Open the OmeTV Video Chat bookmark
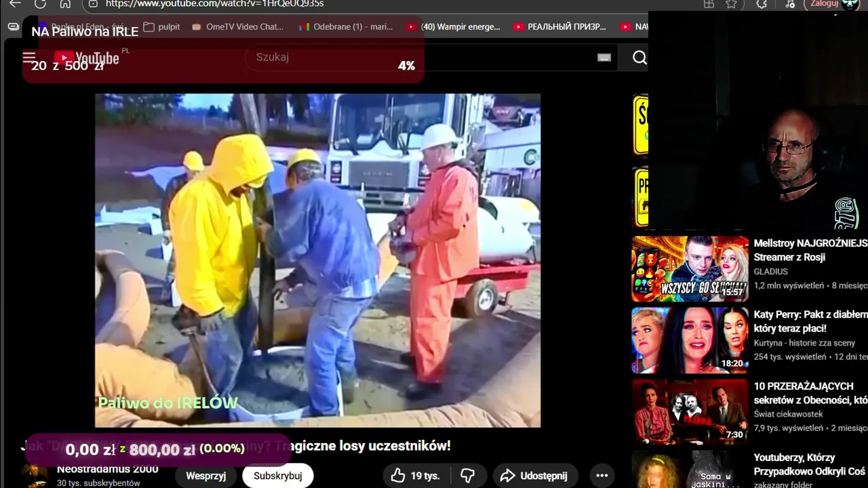This screenshot has width=868, height=488. tap(237, 27)
